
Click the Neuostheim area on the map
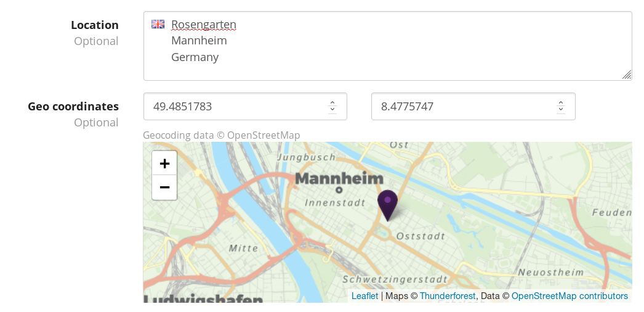point(550,272)
